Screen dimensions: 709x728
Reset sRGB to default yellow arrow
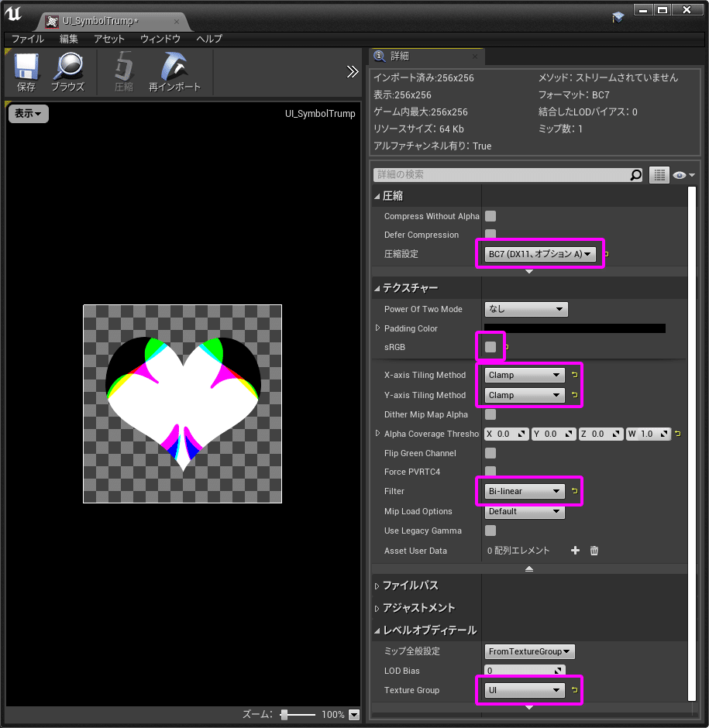click(x=507, y=347)
